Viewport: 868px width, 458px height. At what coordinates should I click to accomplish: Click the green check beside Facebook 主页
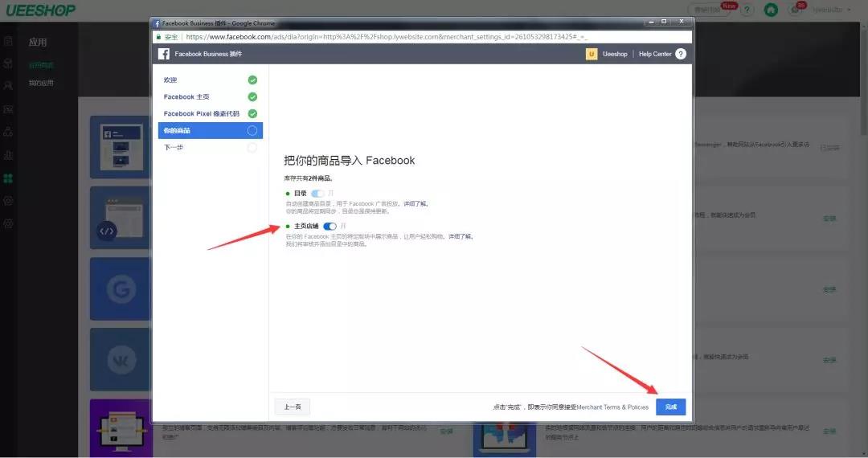pyautogui.click(x=252, y=96)
